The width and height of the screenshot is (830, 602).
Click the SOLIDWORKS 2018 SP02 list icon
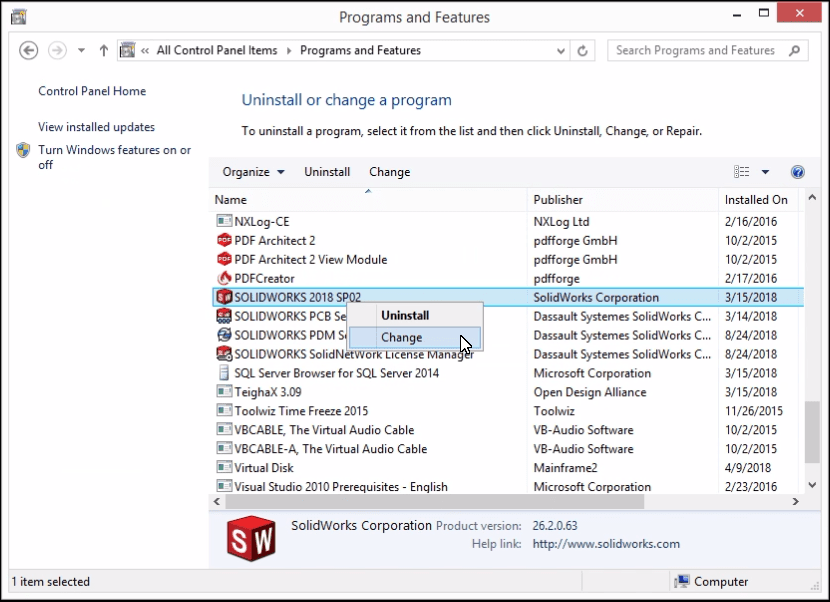point(224,297)
